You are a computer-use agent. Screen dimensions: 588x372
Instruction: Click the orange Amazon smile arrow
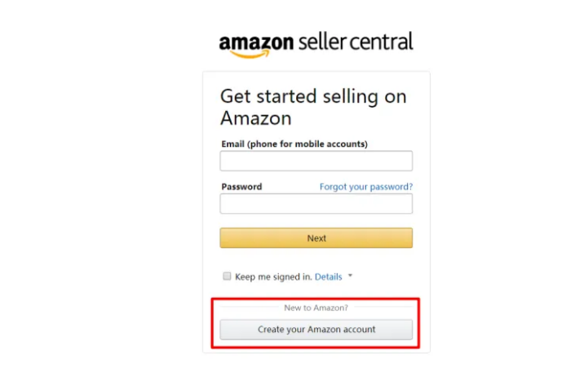coord(250,55)
